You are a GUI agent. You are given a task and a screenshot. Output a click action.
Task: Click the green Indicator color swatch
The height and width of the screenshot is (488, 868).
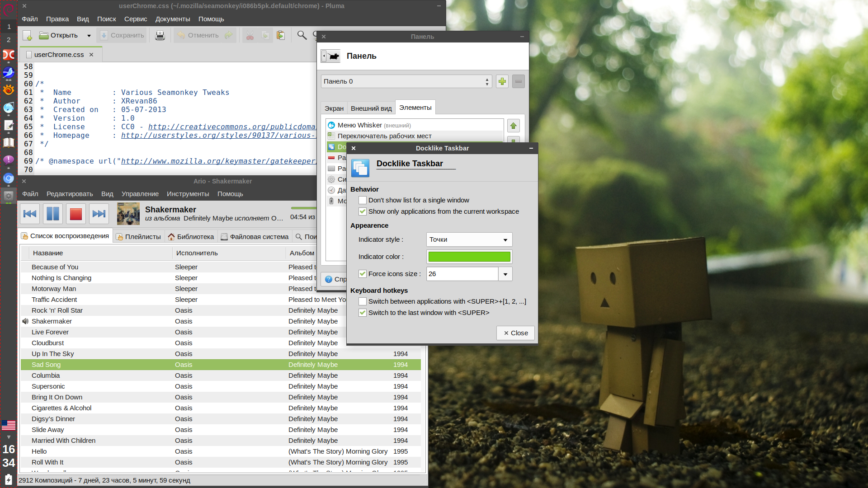pos(469,257)
